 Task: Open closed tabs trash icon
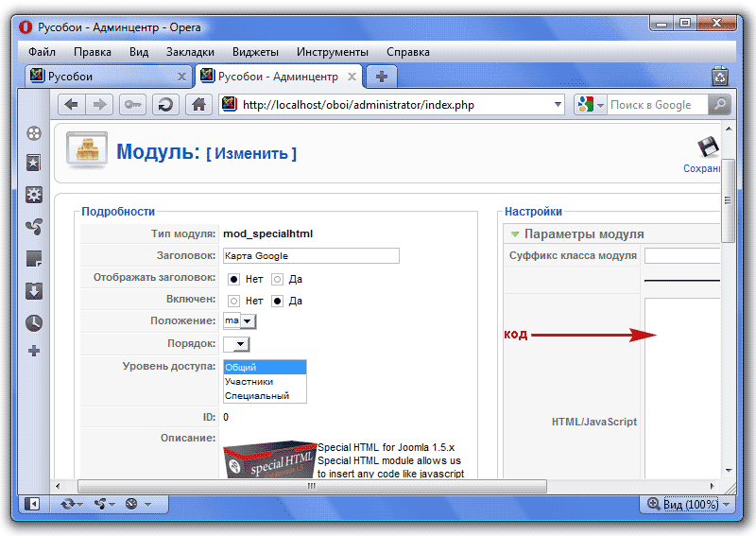point(720,77)
